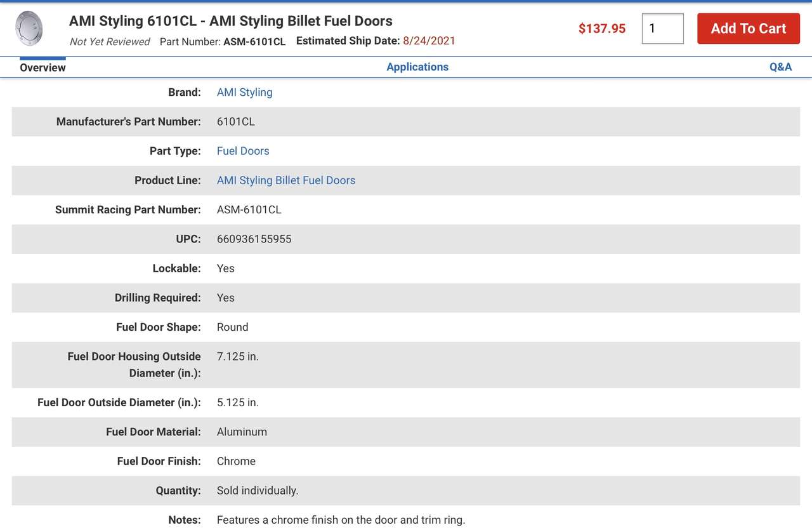
Task: Click the $137.95 price
Action: 601,29
